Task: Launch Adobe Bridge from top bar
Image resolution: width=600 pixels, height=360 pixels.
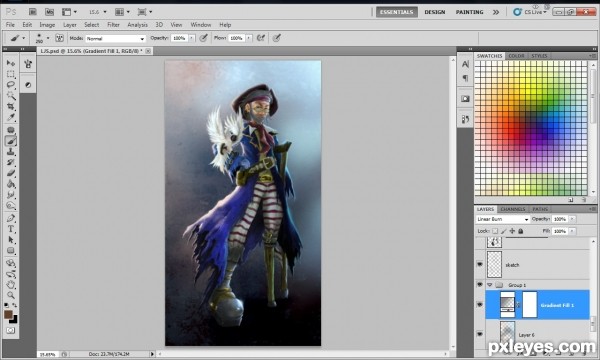Action: pos(33,12)
